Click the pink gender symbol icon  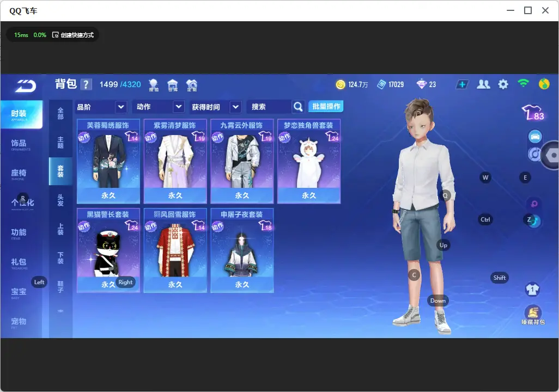534,204
